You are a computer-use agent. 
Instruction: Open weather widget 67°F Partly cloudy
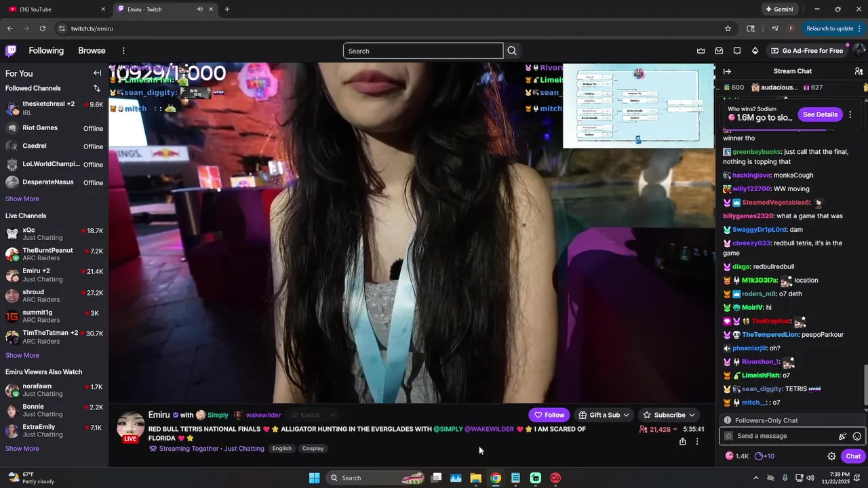click(31, 478)
